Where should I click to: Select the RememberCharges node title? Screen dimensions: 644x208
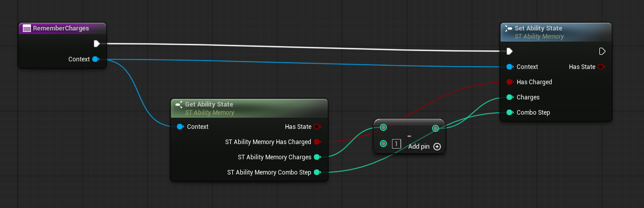coord(61,28)
